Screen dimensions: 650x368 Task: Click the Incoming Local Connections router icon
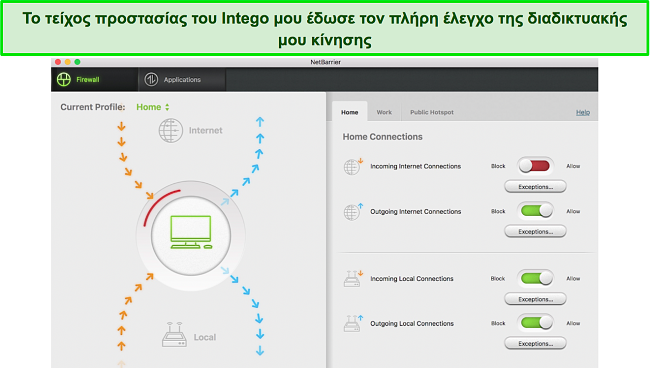(x=353, y=278)
